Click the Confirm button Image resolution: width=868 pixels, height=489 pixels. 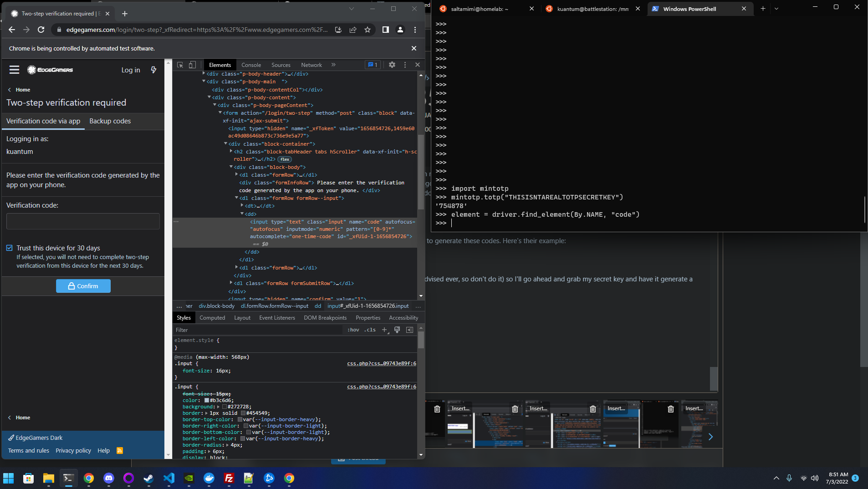tap(83, 286)
